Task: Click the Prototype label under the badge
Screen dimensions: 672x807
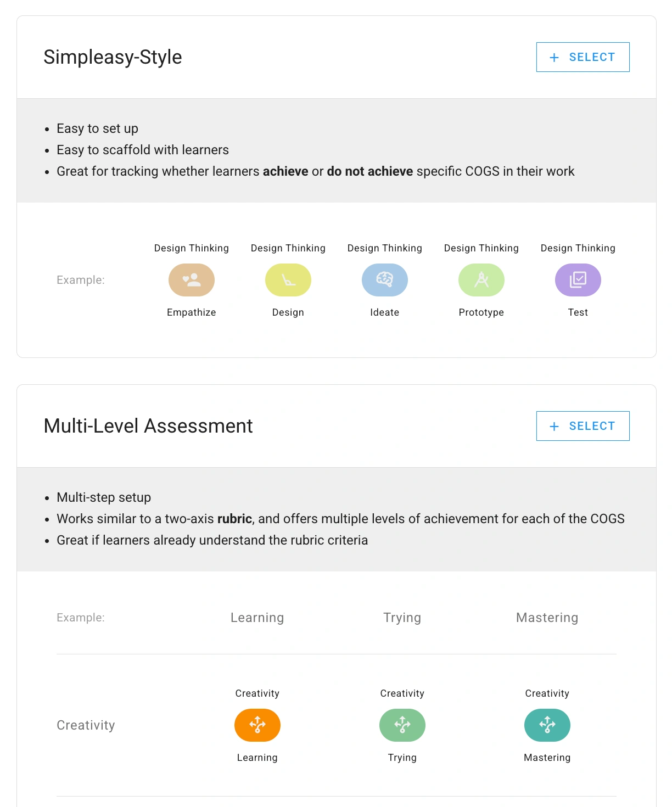Action: coord(481,312)
